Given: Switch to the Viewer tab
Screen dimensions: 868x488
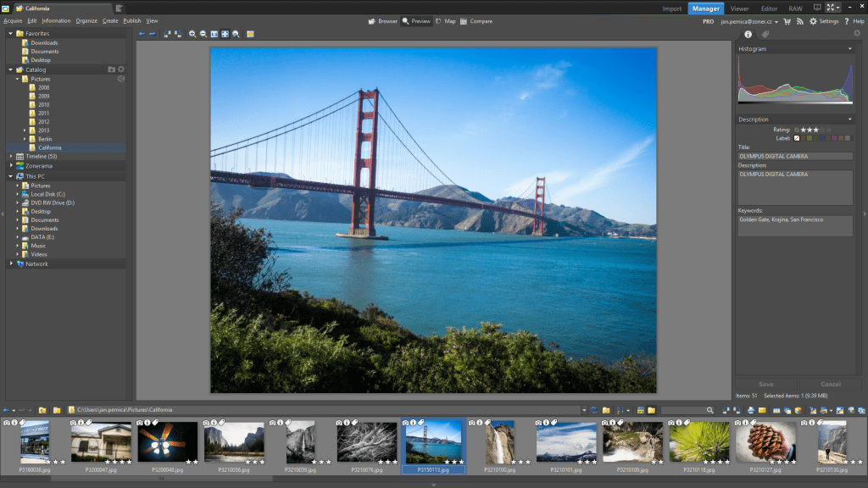Looking at the screenshot, I should click(x=739, y=8).
